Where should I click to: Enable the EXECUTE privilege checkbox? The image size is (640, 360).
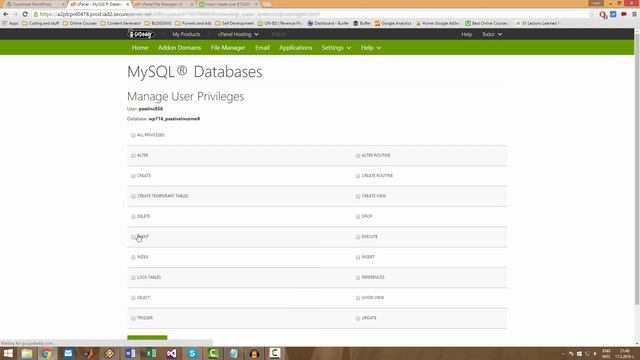click(x=358, y=237)
